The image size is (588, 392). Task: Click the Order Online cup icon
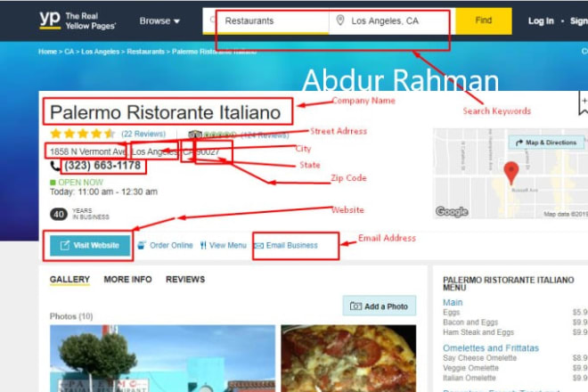click(142, 245)
